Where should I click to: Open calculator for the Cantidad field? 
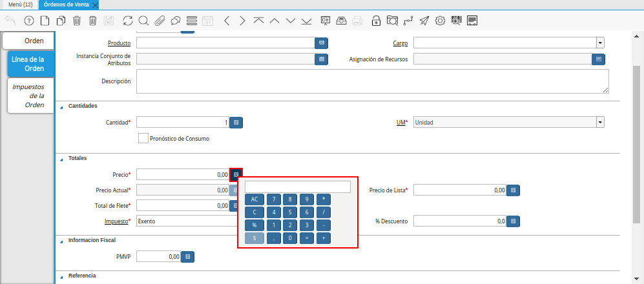[x=236, y=122]
